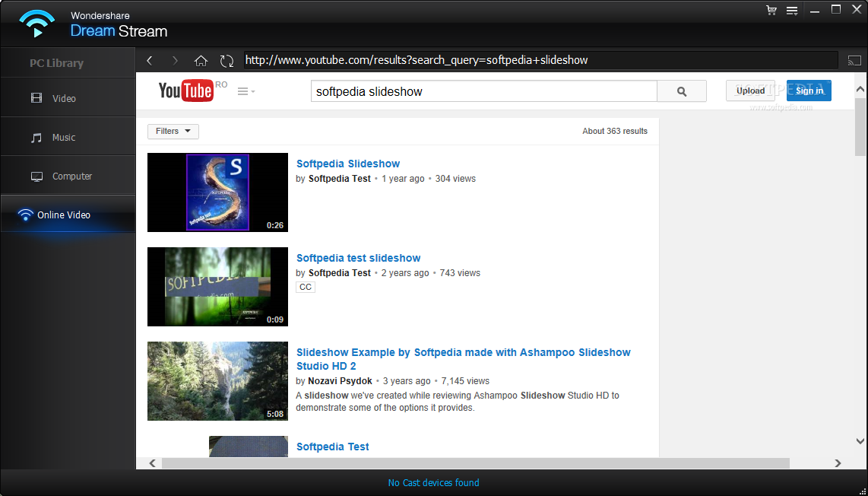Minimize the Dream Stream window
Image resolution: width=868 pixels, height=496 pixels.
pos(814,11)
